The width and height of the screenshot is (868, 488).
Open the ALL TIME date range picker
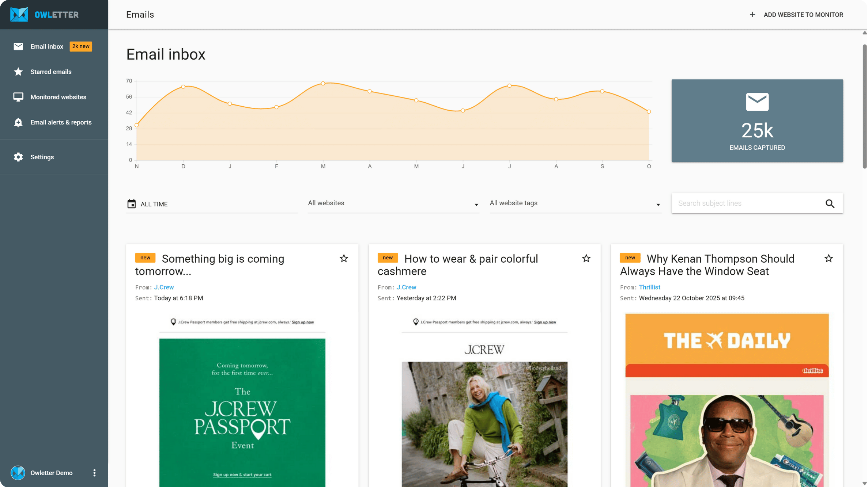pos(154,205)
